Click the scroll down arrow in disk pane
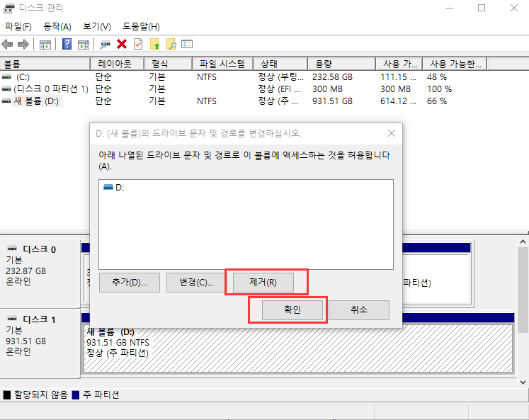The width and height of the screenshot is (529, 420). (x=523, y=382)
